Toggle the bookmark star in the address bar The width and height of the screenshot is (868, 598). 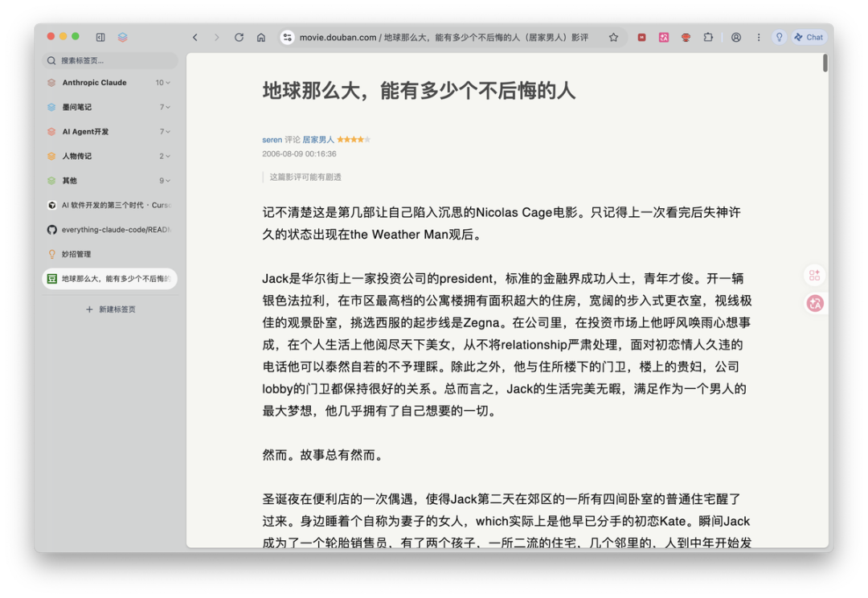click(x=613, y=37)
